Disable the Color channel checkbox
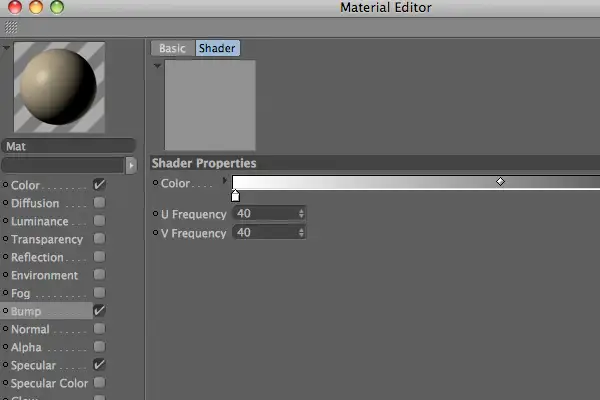This screenshot has width=600, height=400. tap(99, 184)
